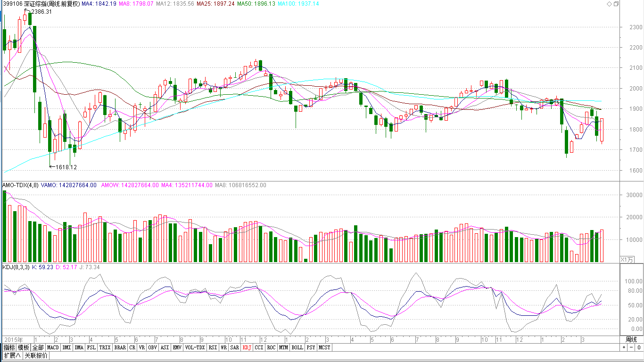
Task: Click the 2300 price axis label
Action: 636,27
